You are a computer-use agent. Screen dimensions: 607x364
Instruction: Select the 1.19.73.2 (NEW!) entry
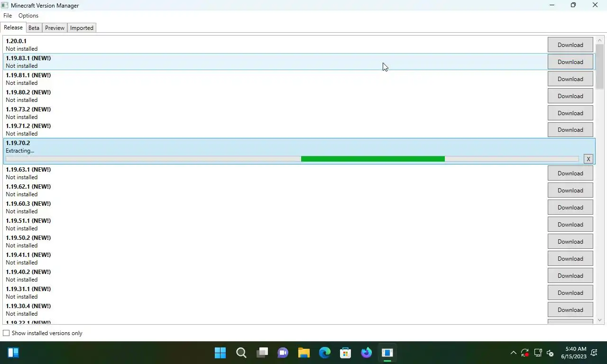[299, 113]
